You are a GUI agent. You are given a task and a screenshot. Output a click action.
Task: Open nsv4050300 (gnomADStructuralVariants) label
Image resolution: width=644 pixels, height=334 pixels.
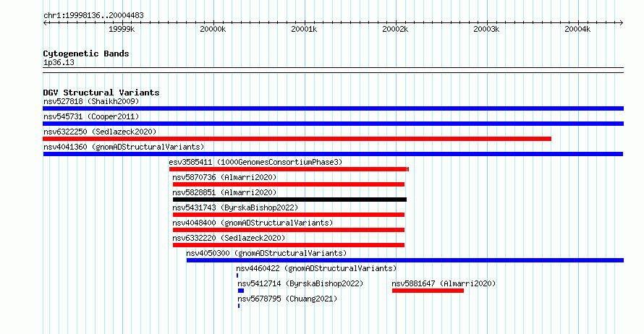[x=266, y=253]
